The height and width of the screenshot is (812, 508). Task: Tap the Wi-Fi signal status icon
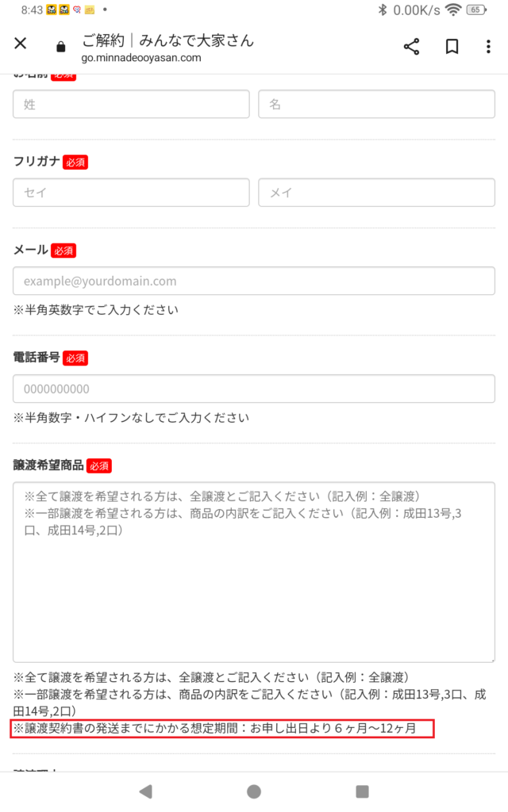click(x=453, y=10)
